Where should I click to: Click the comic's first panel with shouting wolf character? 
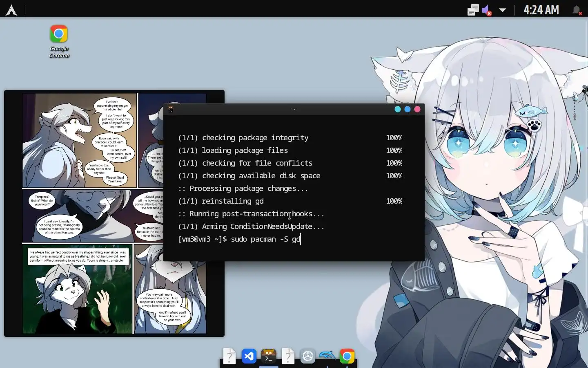(80, 140)
